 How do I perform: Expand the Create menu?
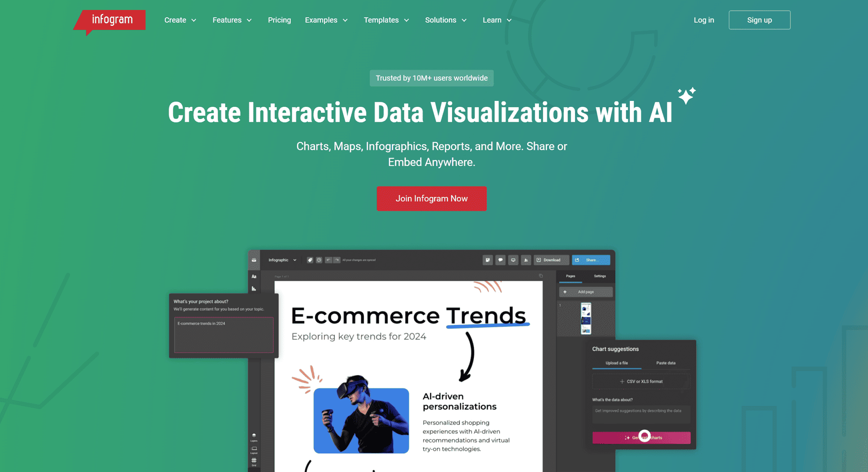coord(180,20)
